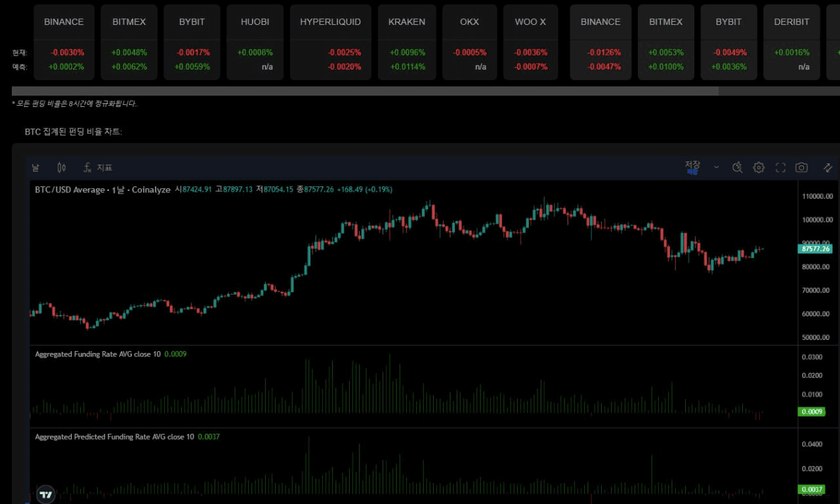Screen dimensions: 840x504
Task: Click the horizontal scrollbar under exchange cards
Action: pyautogui.click(x=365, y=91)
